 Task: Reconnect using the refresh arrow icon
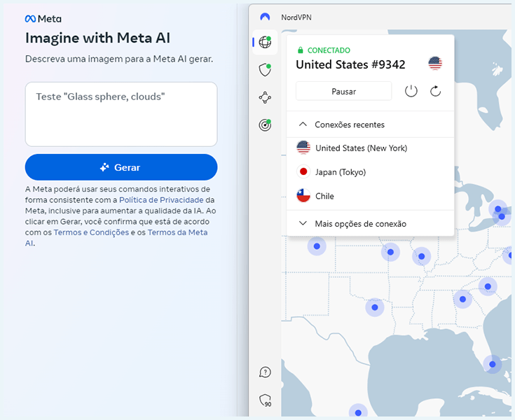click(x=436, y=91)
